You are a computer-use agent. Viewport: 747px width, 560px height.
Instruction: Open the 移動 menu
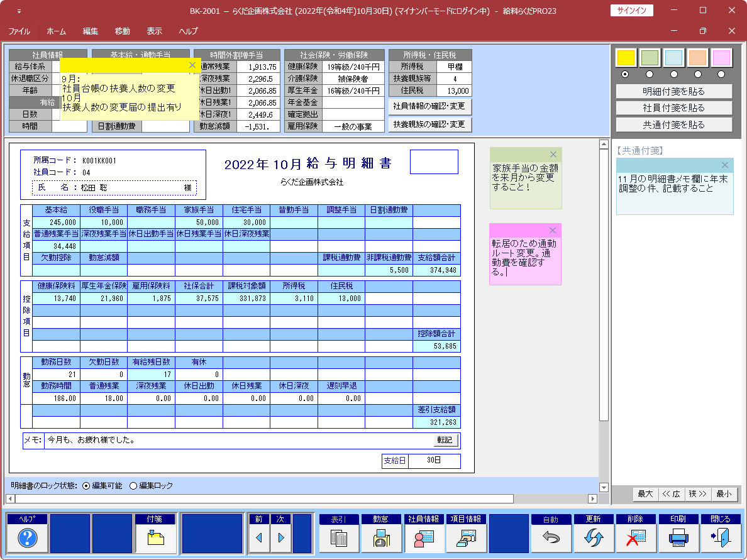pos(123,31)
